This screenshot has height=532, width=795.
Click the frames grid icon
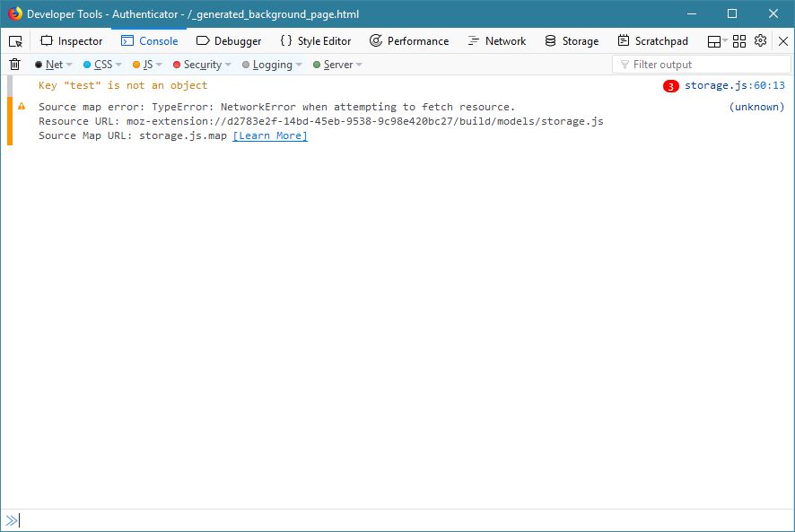click(739, 41)
